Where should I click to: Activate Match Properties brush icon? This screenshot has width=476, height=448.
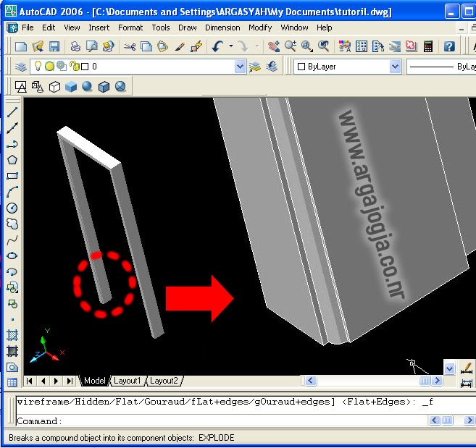[180, 46]
